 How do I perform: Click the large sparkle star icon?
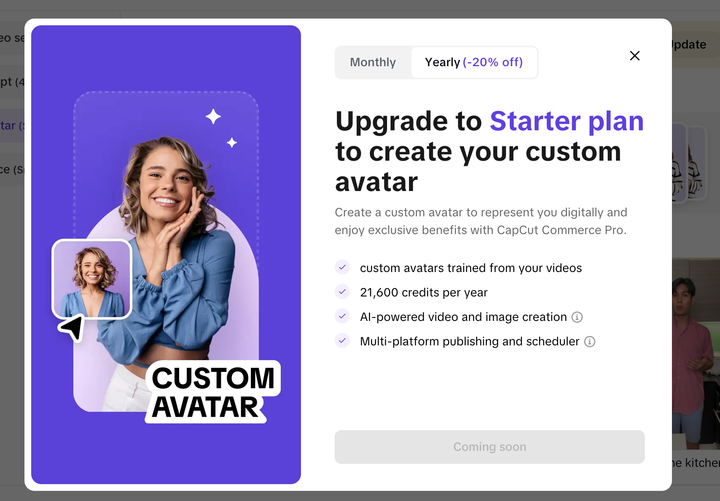pos(213,116)
